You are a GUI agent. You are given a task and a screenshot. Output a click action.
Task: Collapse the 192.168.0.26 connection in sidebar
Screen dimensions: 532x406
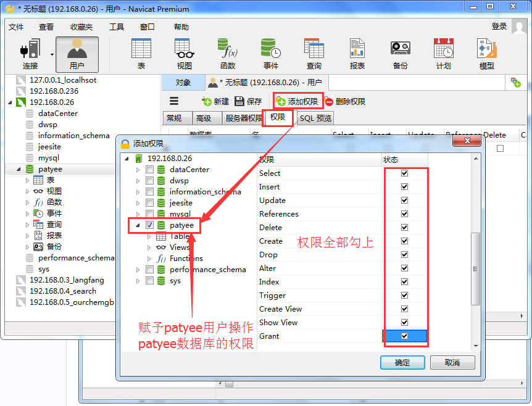coord(10,102)
